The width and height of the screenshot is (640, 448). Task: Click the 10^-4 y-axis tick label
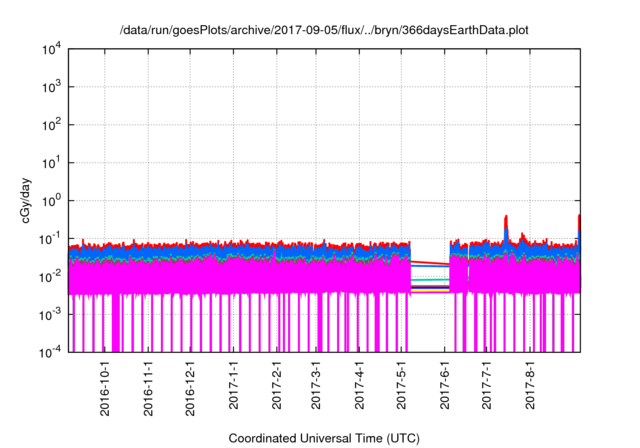coord(50,352)
